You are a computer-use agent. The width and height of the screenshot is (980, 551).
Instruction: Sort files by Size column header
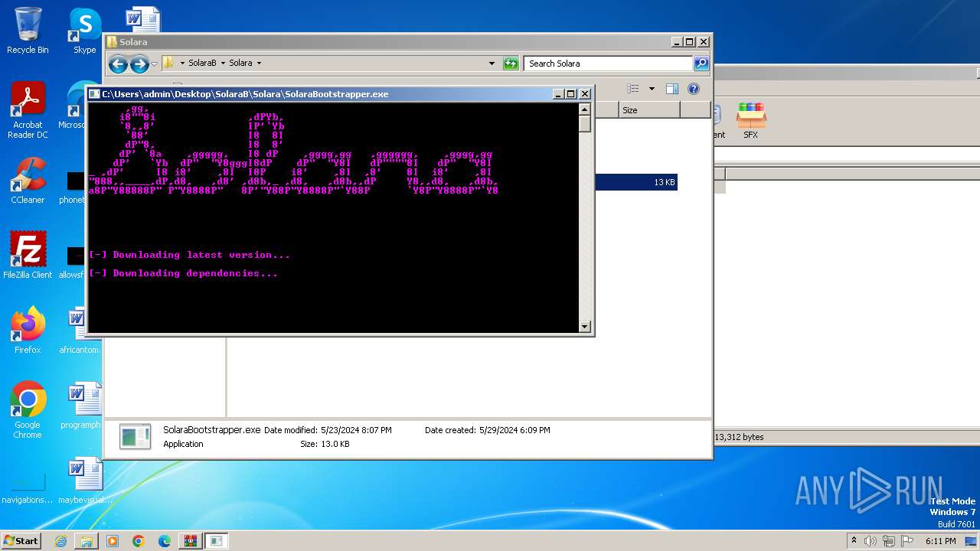[x=649, y=110]
